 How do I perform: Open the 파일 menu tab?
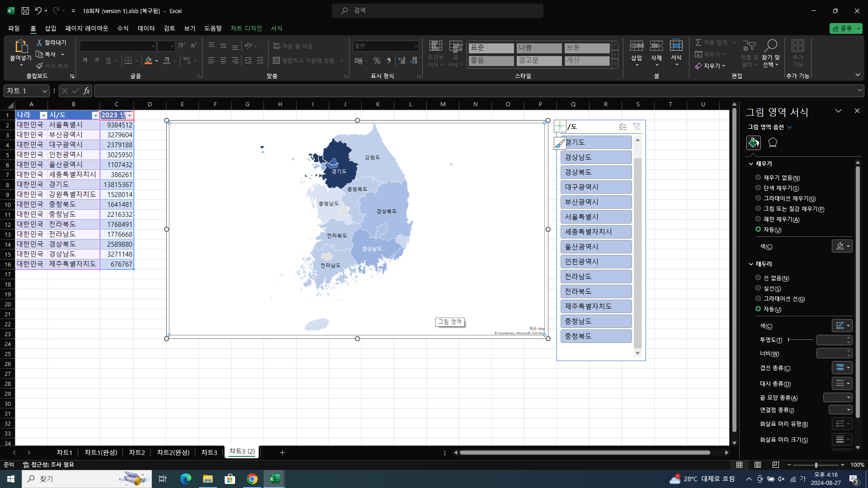[14, 28]
